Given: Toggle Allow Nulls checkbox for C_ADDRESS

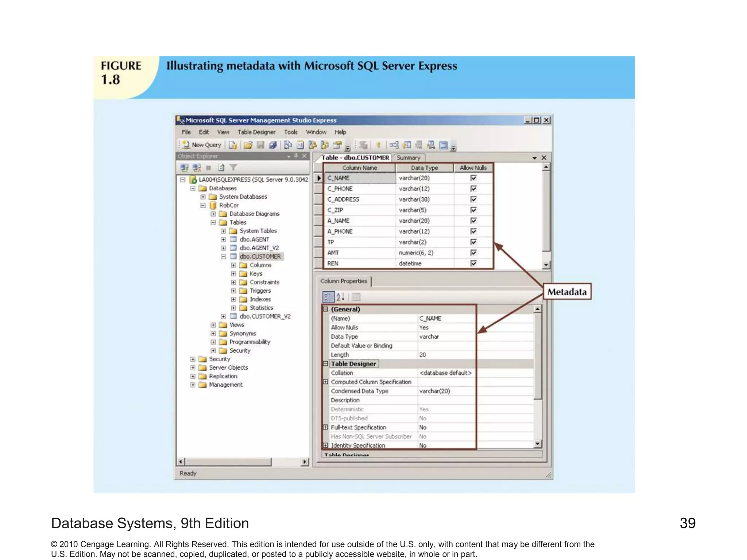Looking at the screenshot, I should [x=473, y=199].
